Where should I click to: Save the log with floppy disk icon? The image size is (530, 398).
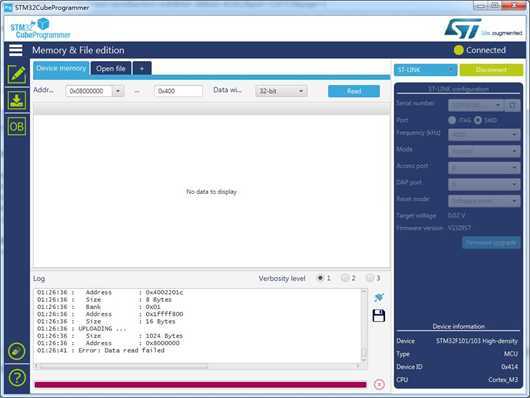click(x=379, y=316)
